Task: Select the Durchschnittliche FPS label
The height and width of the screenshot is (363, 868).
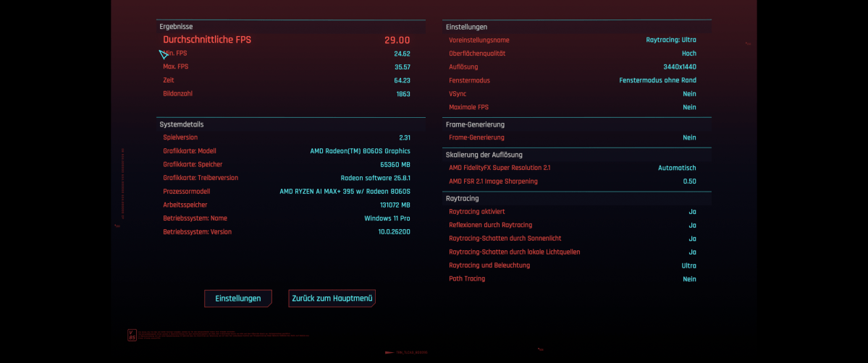Action: coord(207,40)
